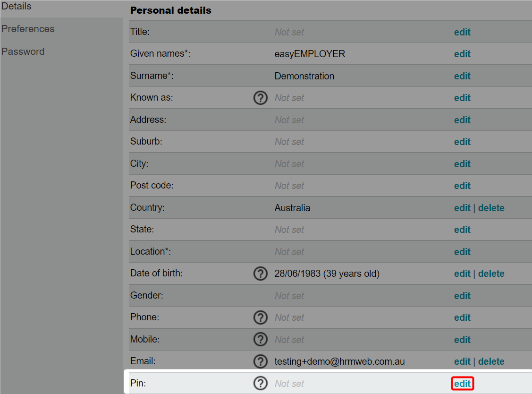
Task: Click the 'Not set' value for Gender
Action: 289,296
